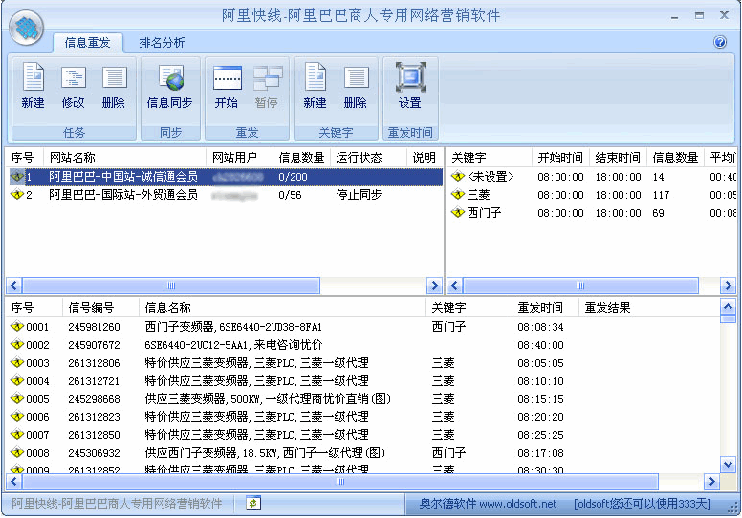742x518 pixels.
Task: Click message list horizontal scrollbar thumb
Action: pos(341,482)
